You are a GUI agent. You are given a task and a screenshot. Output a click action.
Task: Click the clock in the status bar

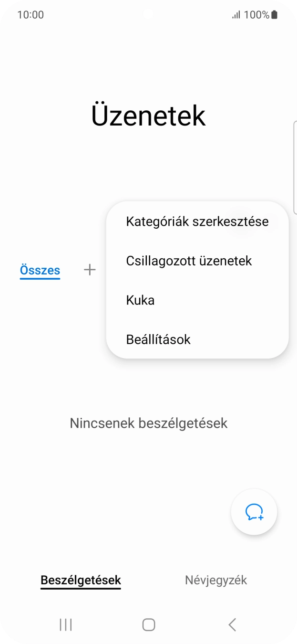pos(31,14)
